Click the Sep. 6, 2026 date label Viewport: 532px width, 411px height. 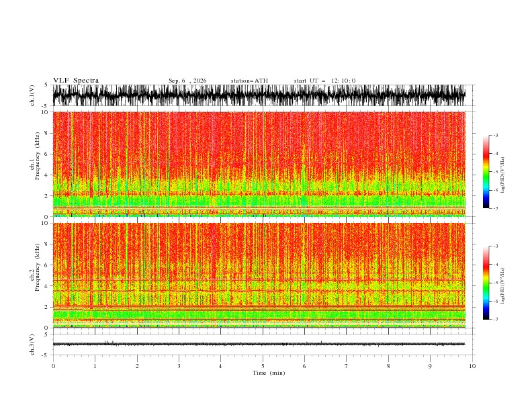click(187, 81)
